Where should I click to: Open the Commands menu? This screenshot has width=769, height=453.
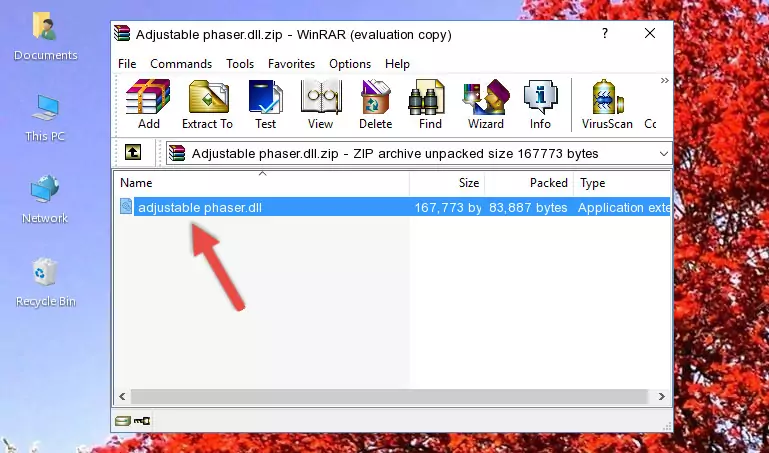(181, 64)
